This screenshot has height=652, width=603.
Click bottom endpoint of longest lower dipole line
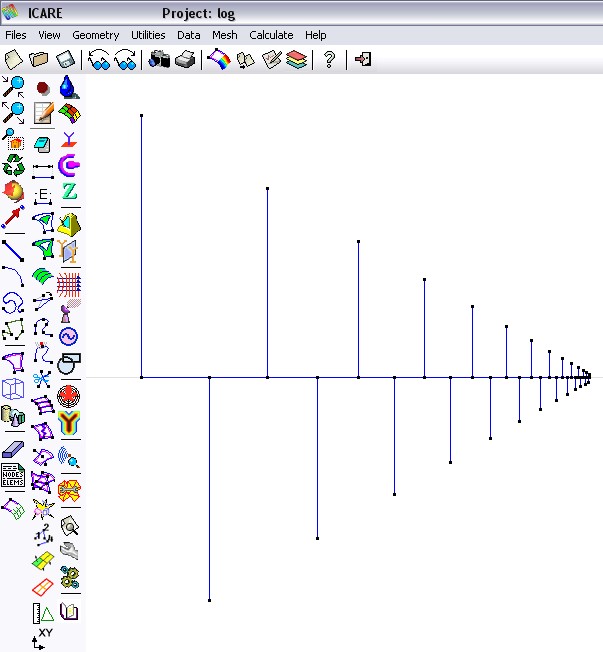[209, 600]
